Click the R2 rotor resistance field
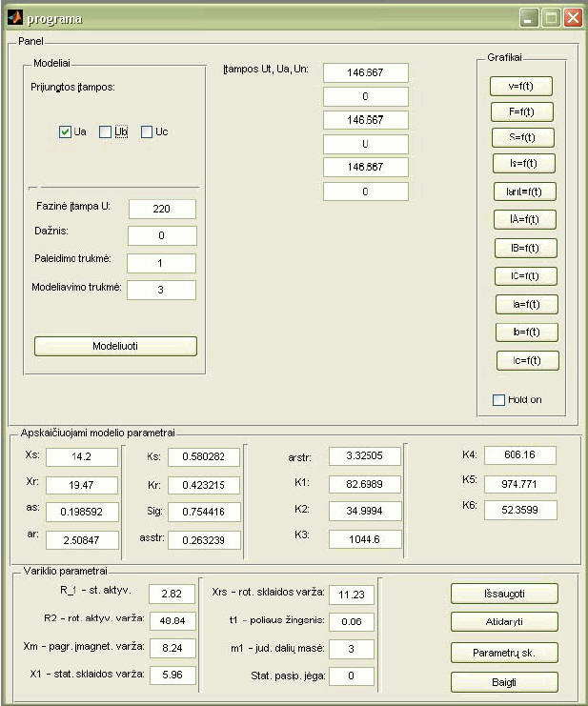The image size is (588, 706). 172,621
